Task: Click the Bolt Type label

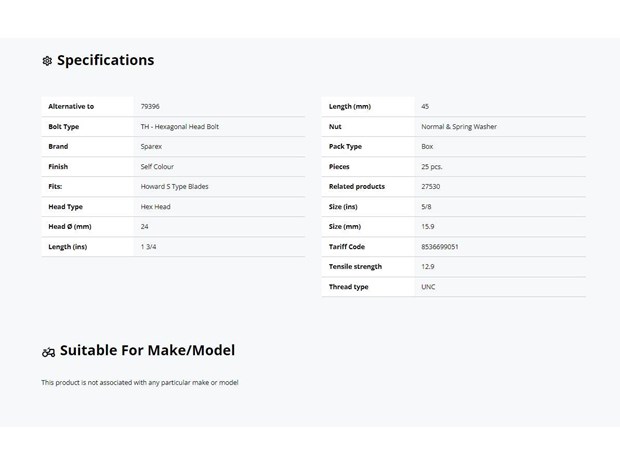Action: [x=64, y=127]
